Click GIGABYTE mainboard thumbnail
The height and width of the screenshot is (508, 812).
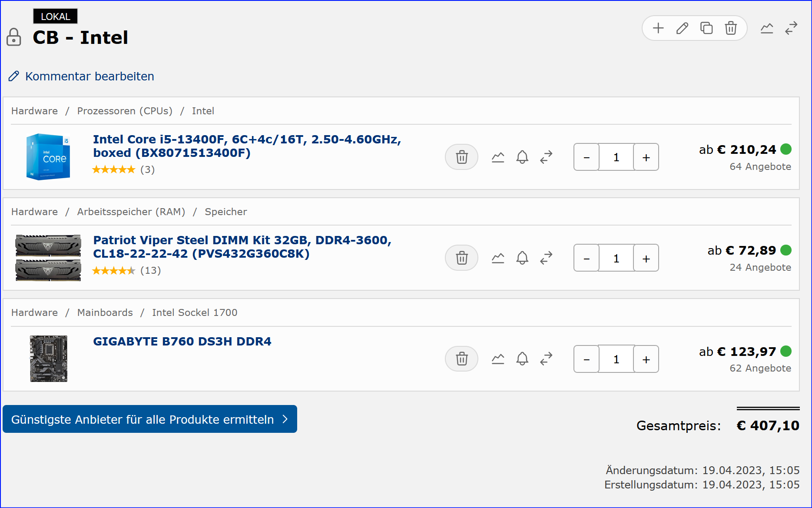(48, 359)
